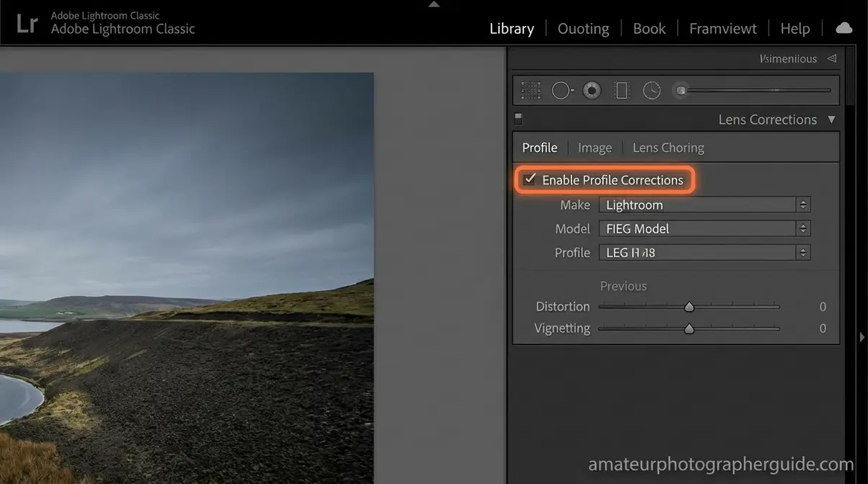Viewport: 868px width, 484px height.
Task: Click the panel collapse arrow beside Vsimeniious
Action: pyautogui.click(x=831, y=58)
